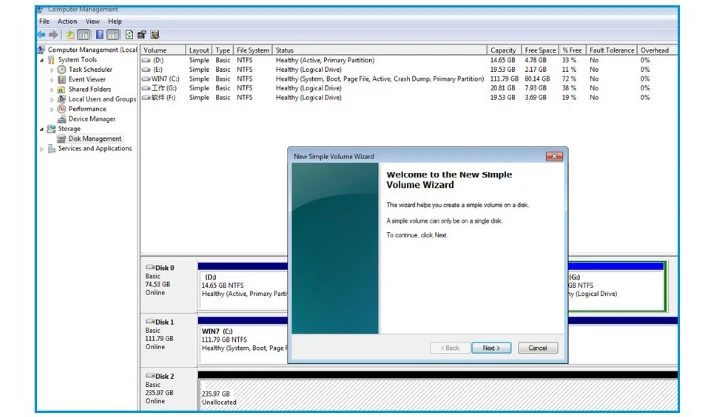Click the 111.79 GB capacity cell

tap(504, 79)
